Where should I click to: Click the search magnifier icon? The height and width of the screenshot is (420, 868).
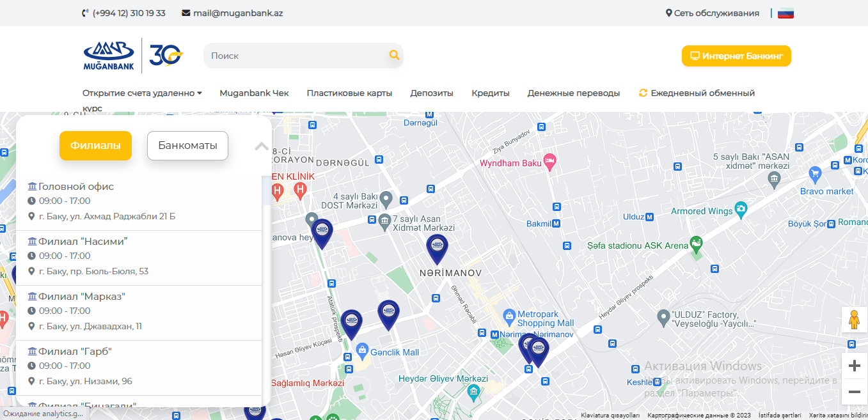tap(394, 56)
